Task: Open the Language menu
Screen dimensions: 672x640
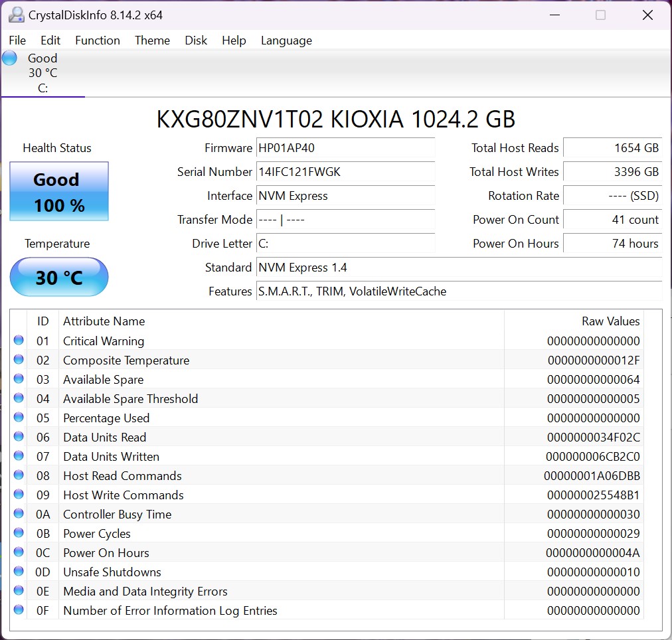Action: (286, 40)
